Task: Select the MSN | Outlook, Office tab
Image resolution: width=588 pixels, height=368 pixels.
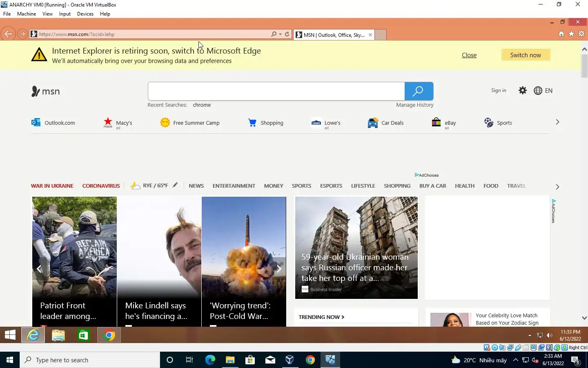Action: coord(334,35)
